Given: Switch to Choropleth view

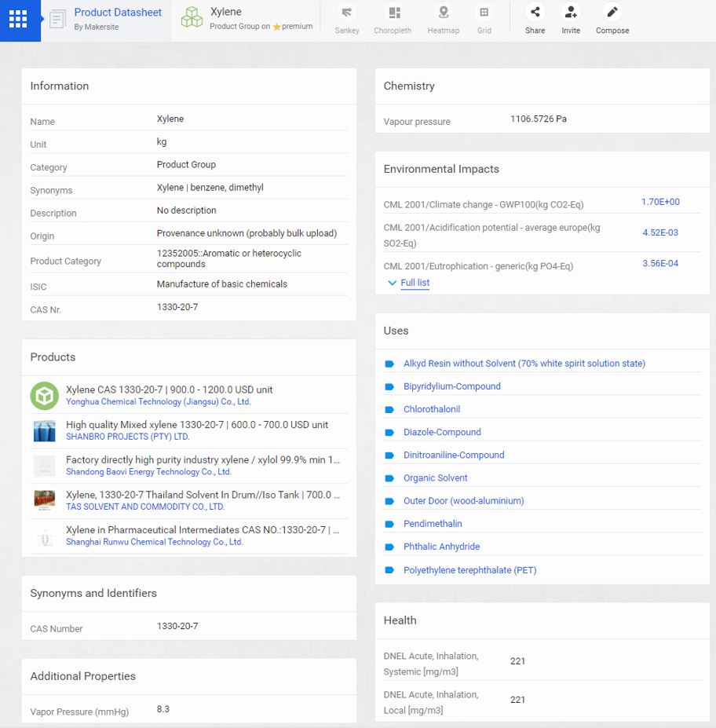Looking at the screenshot, I should tap(393, 13).
